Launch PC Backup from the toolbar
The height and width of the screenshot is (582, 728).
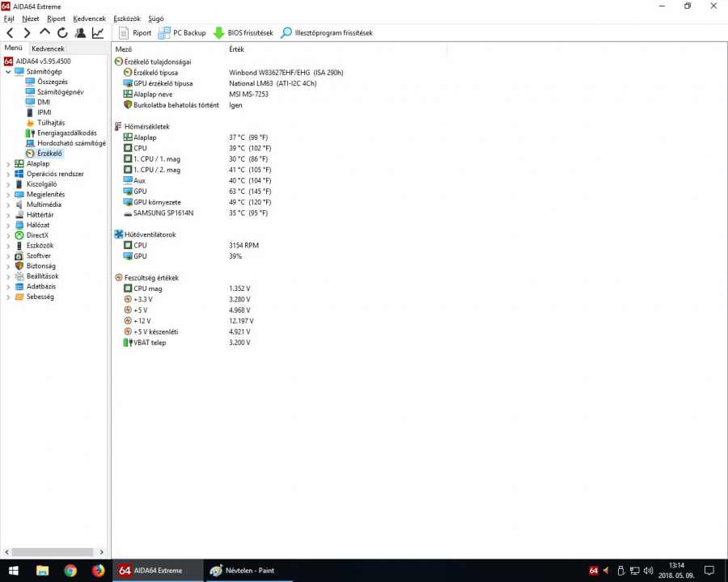click(182, 33)
